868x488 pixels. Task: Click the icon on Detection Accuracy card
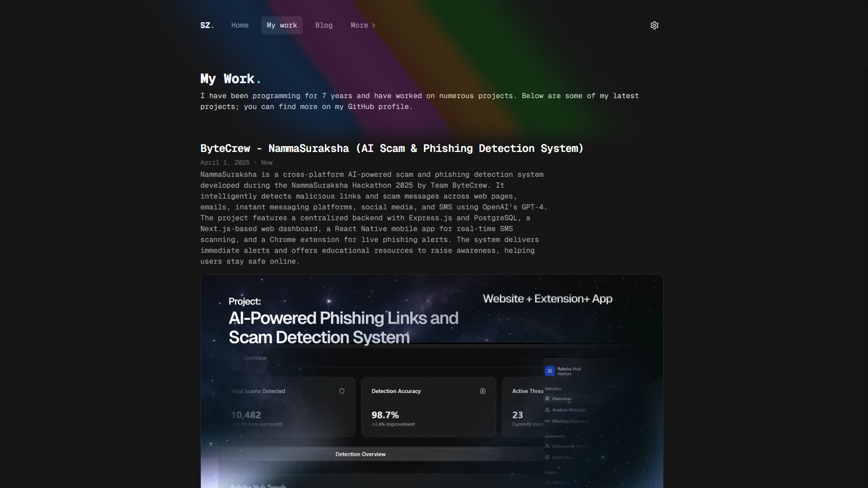point(483,391)
